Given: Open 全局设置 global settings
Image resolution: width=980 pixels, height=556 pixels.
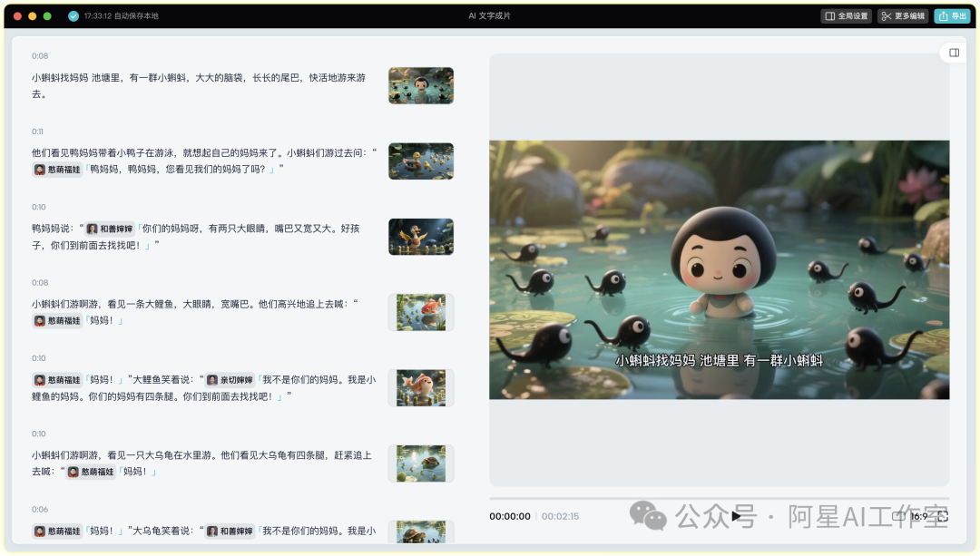Looking at the screenshot, I should click(x=847, y=16).
